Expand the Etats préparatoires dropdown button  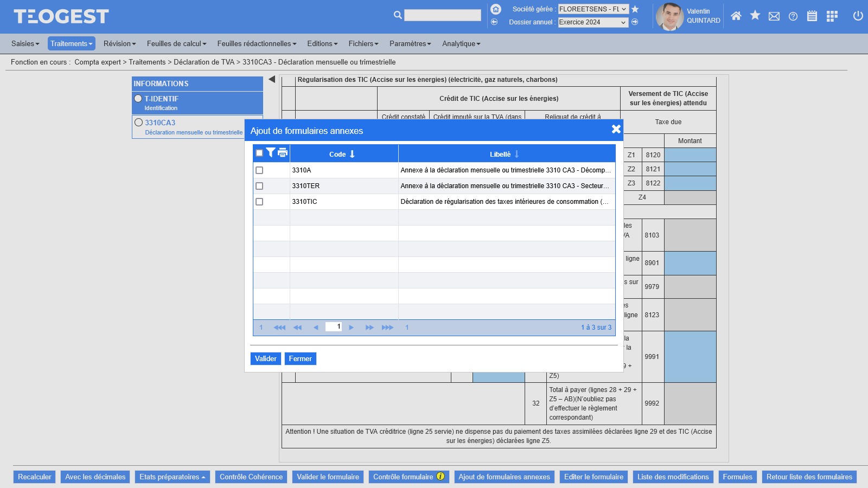pyautogui.click(x=172, y=477)
